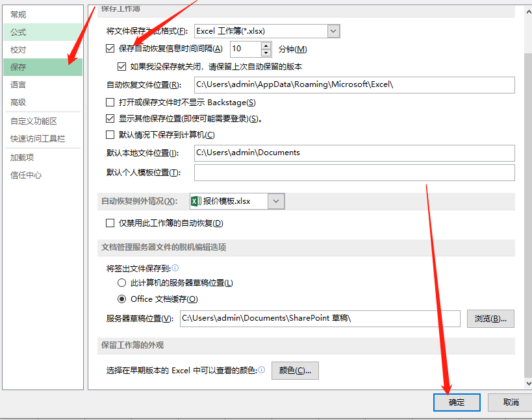
Task: Decrease the AutoRecover interval with the down arrow
Action: tap(266, 53)
